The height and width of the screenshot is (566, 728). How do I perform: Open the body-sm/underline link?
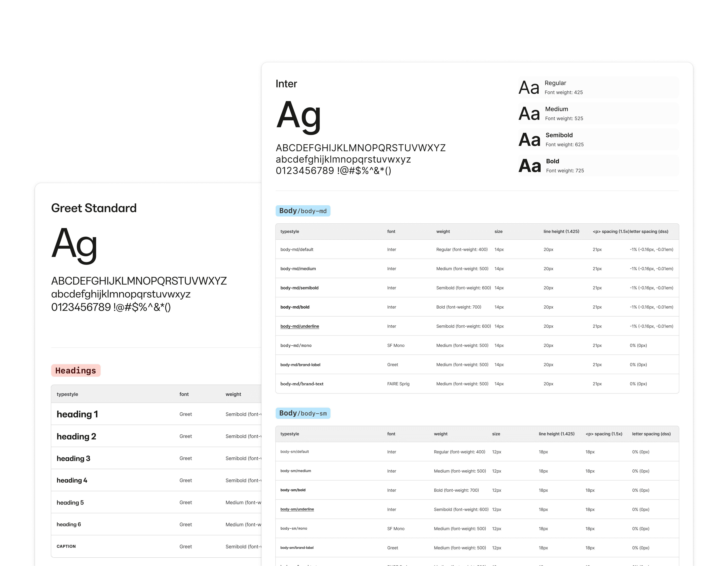point(297,509)
